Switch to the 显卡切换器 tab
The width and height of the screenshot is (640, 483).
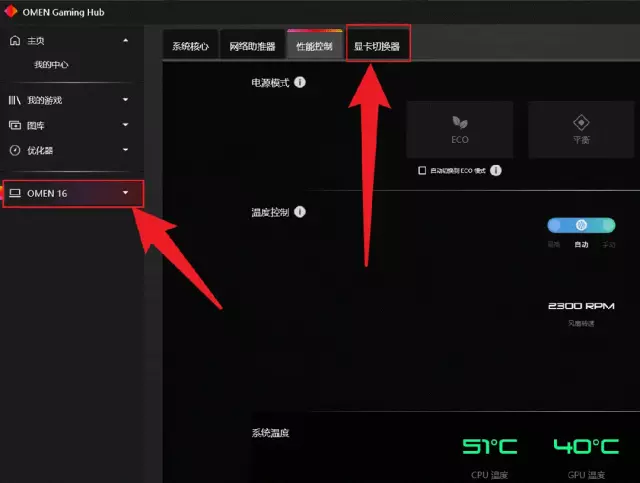(378, 45)
